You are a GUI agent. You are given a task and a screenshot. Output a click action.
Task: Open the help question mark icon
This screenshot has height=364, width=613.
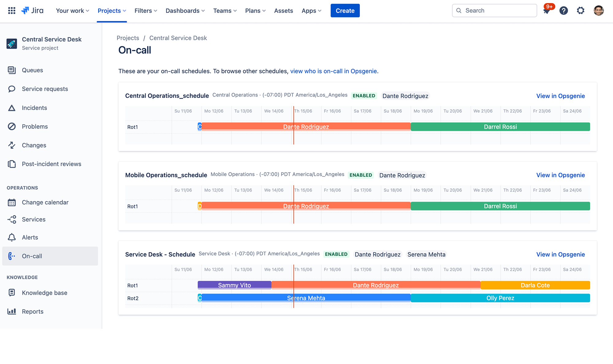564,10
